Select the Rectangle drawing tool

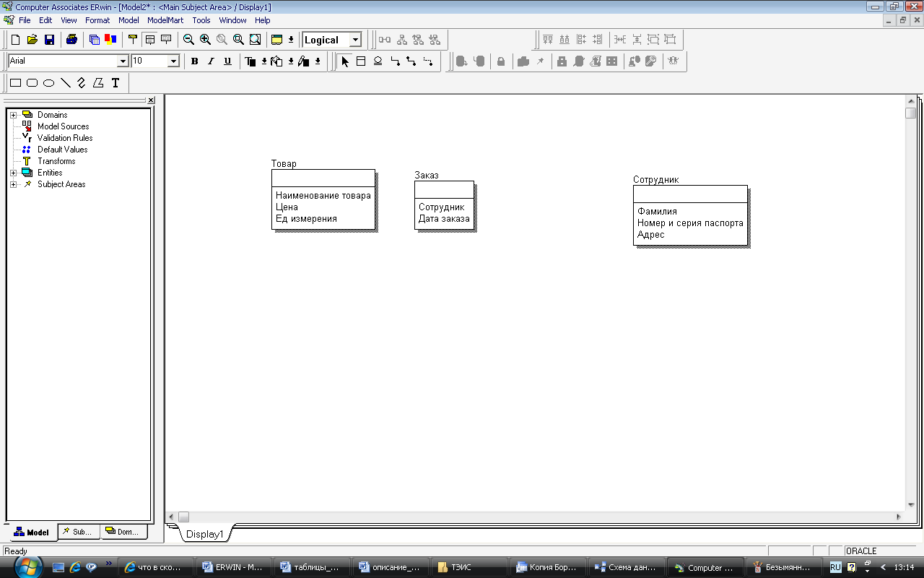[x=15, y=83]
